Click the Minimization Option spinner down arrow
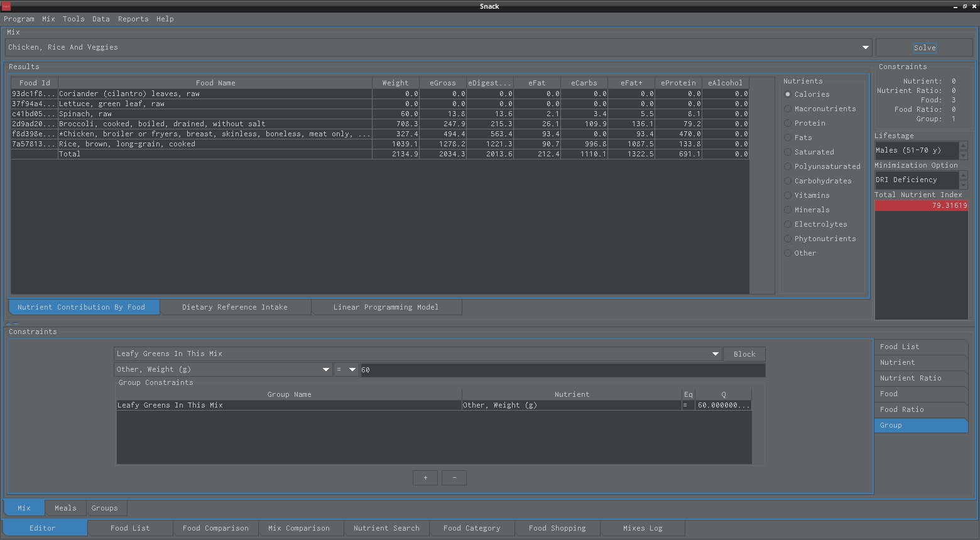Viewport: 980px width, 540px height. 964,185
